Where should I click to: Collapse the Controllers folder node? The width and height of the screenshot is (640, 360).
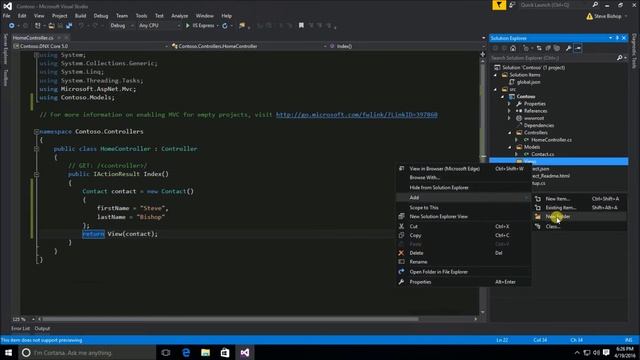pos(510,133)
